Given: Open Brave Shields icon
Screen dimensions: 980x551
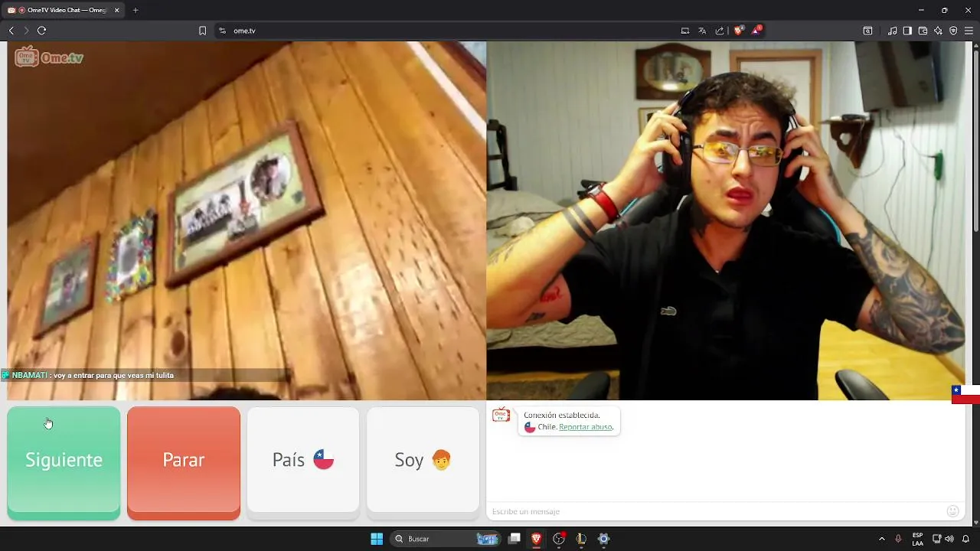Looking at the screenshot, I should point(739,31).
